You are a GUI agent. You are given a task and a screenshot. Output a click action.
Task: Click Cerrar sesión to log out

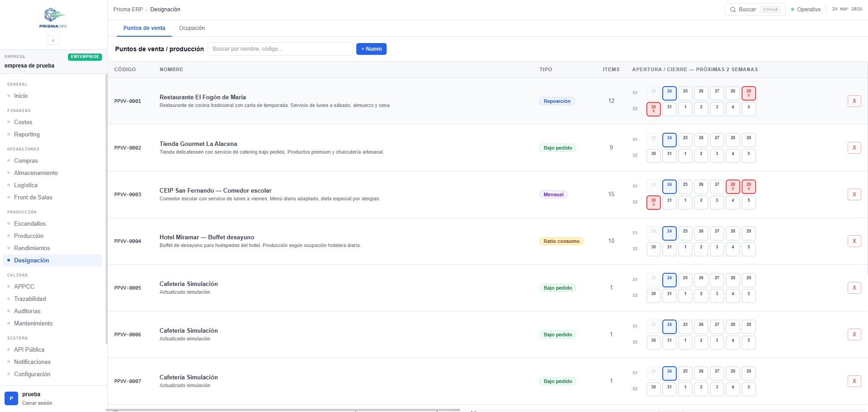[x=37, y=403]
